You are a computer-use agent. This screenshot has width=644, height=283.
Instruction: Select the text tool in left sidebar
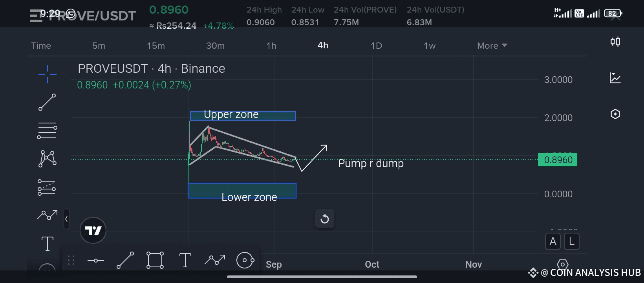coord(48,243)
